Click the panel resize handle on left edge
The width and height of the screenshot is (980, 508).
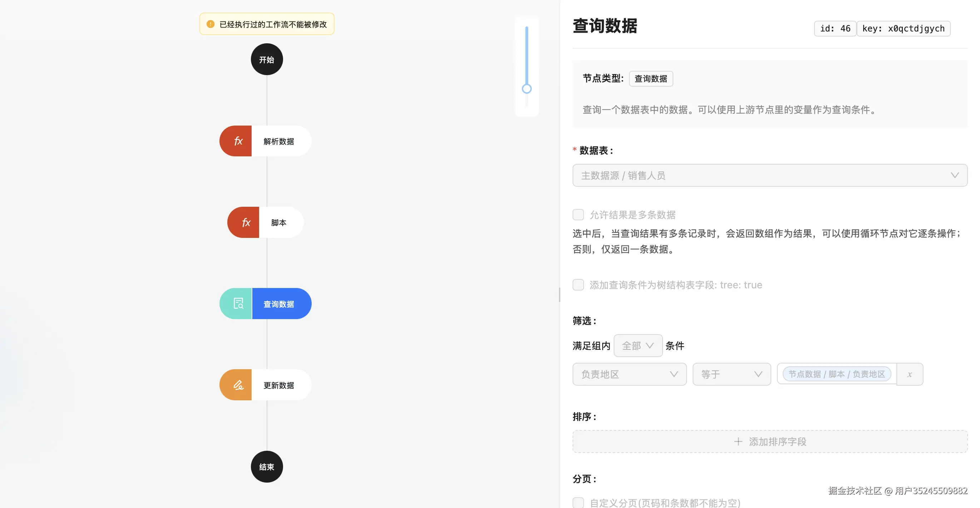560,295
